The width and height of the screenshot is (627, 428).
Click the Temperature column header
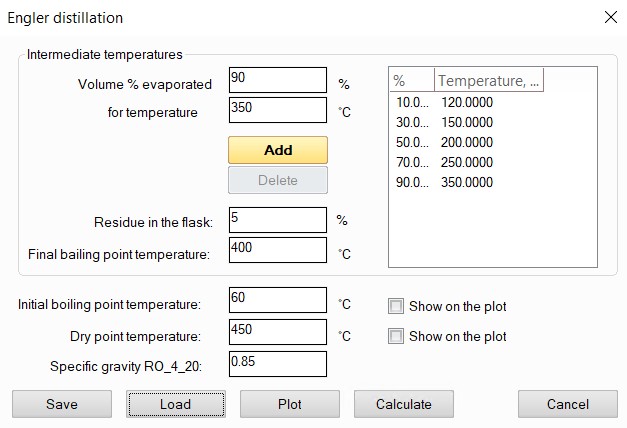(x=488, y=80)
